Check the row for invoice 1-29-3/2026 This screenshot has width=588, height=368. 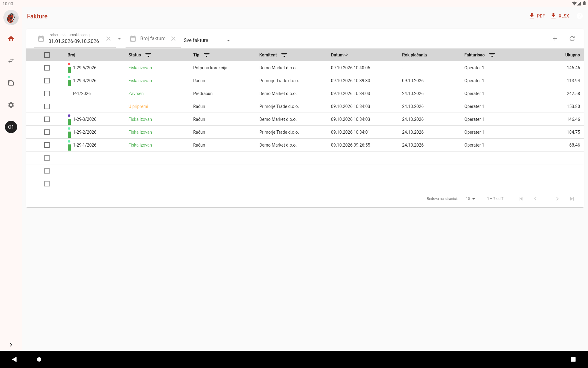point(47,119)
